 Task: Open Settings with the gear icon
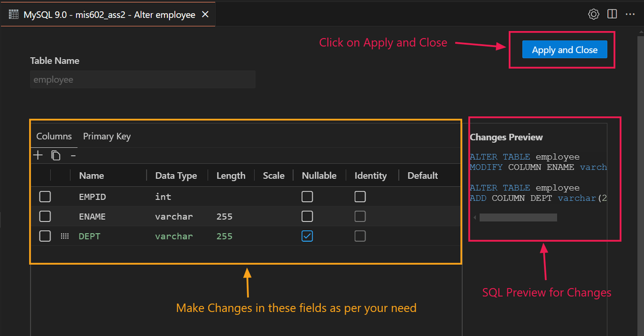tap(594, 14)
